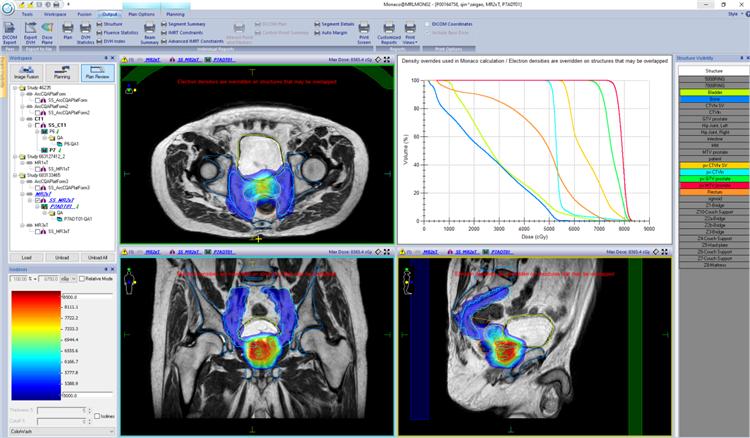Switch to the Fusion ribbon tab

(84, 14)
